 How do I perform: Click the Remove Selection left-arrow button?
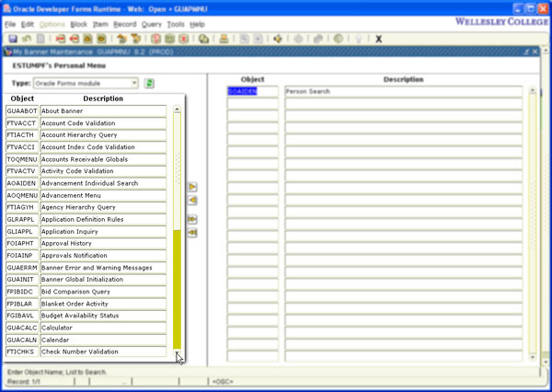(x=192, y=201)
